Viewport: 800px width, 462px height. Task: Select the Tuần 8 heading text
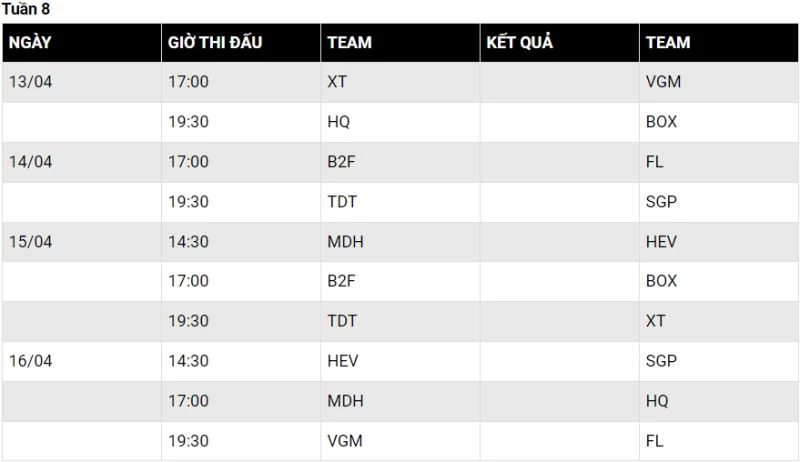[26, 9]
